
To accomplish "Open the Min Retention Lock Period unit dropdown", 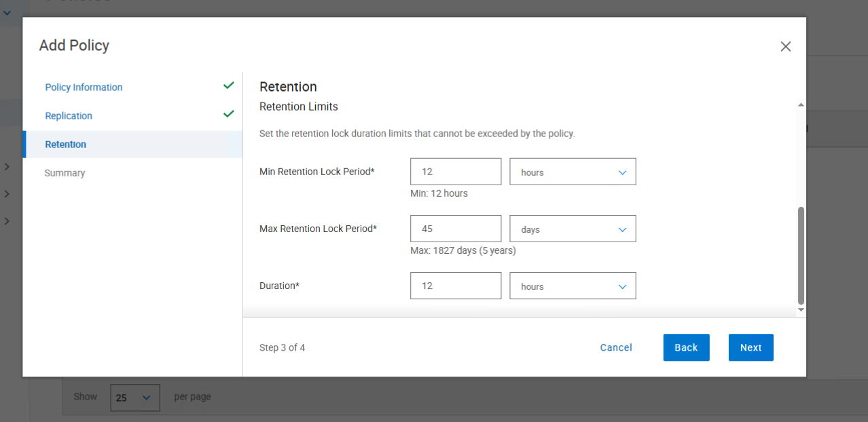I will point(573,172).
